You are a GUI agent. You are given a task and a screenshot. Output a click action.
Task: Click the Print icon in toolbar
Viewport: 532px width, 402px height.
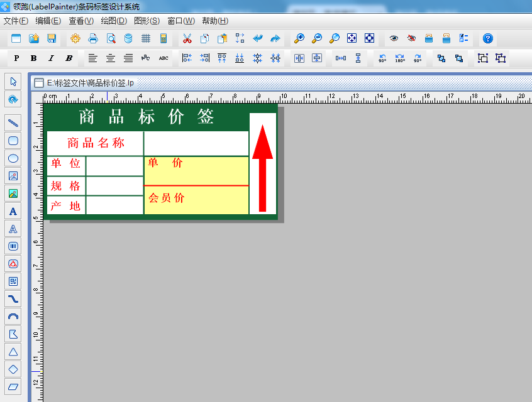pos(93,38)
